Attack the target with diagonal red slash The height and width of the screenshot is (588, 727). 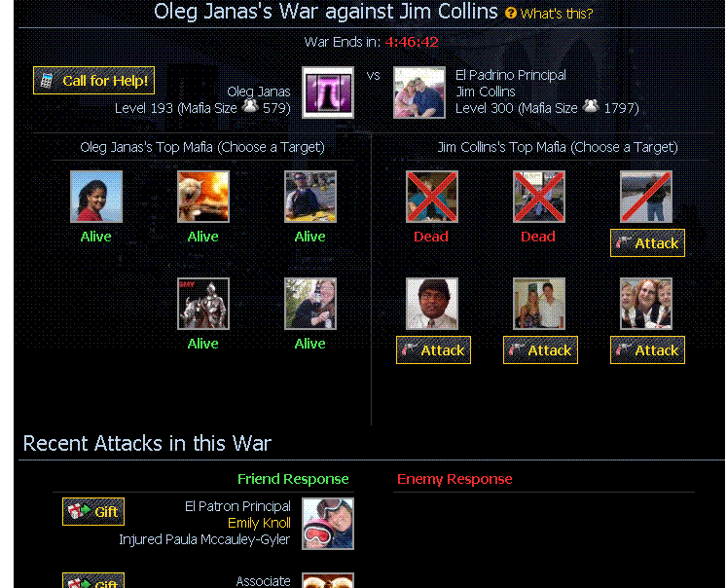pyautogui.click(x=647, y=243)
